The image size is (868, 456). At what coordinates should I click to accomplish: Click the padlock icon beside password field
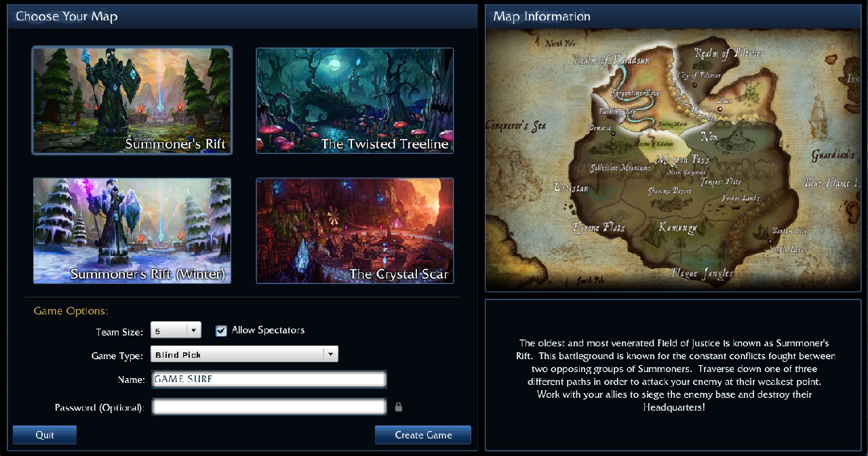point(399,407)
